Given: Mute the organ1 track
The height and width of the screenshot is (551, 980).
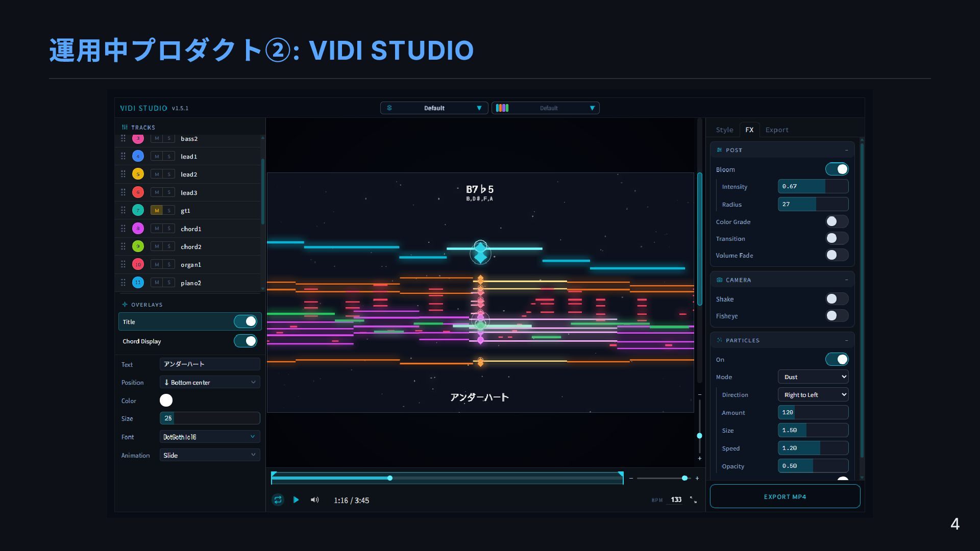Looking at the screenshot, I should point(157,264).
